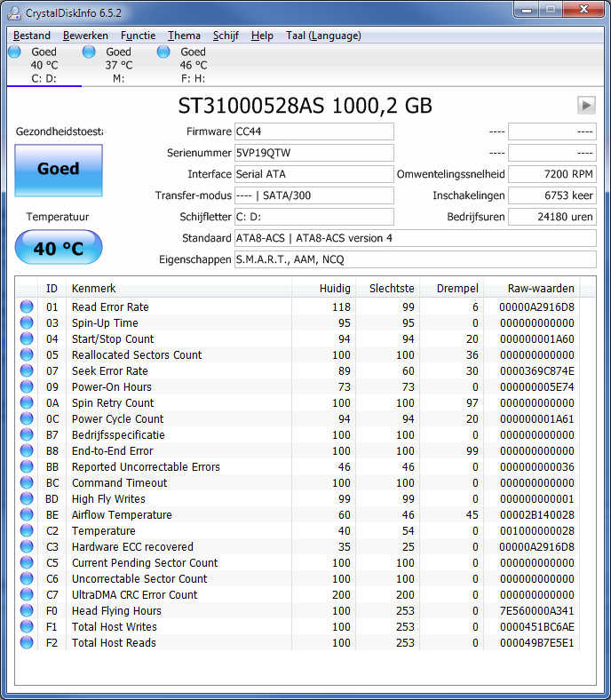
Task: Click the status orb for End-to-End Error
Action: pyautogui.click(x=27, y=451)
